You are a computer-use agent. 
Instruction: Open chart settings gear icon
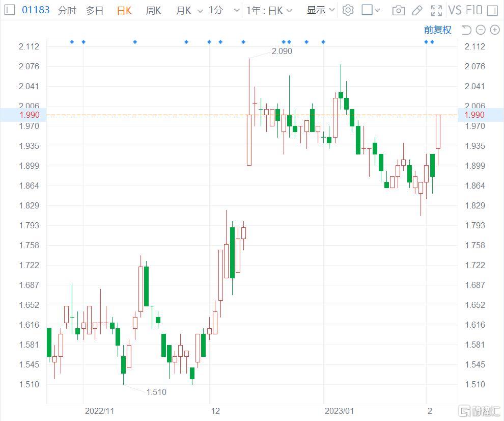[x=348, y=10]
